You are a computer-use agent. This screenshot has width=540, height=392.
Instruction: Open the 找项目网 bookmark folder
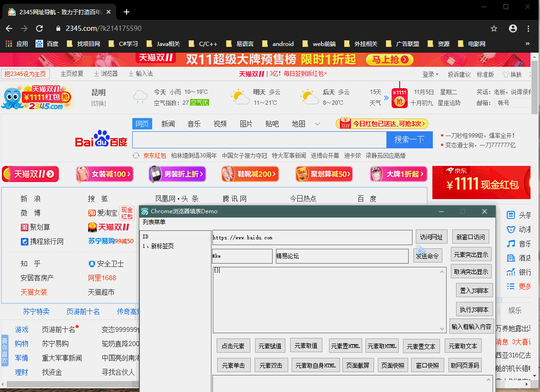[x=83, y=44]
